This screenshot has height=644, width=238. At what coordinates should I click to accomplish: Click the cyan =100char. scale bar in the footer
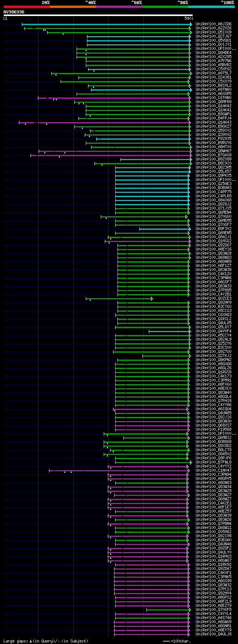tap(166, 641)
